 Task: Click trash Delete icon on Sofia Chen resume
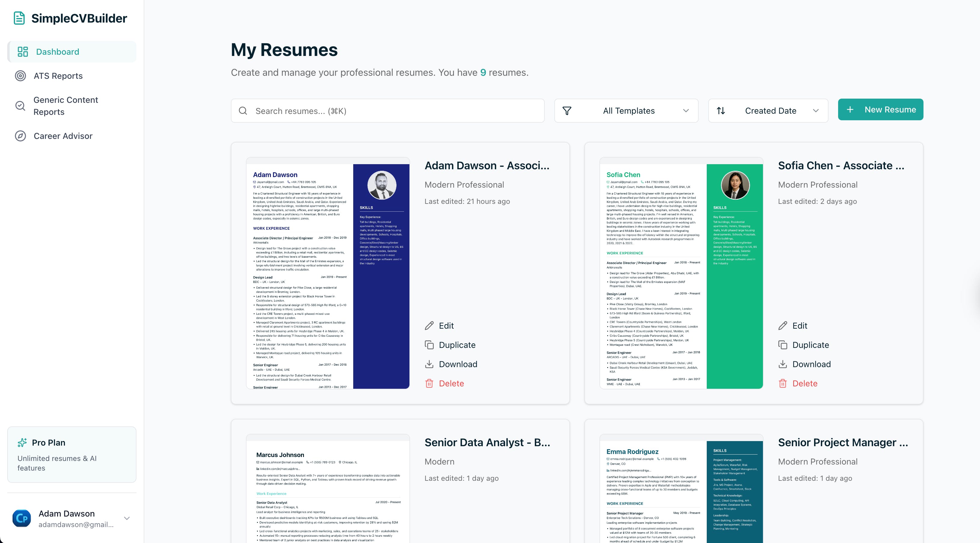(x=782, y=384)
